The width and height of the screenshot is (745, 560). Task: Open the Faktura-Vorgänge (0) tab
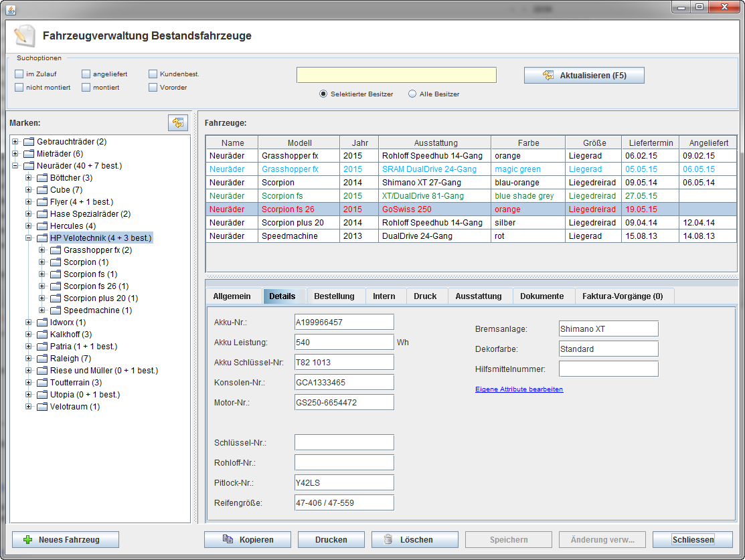click(623, 296)
